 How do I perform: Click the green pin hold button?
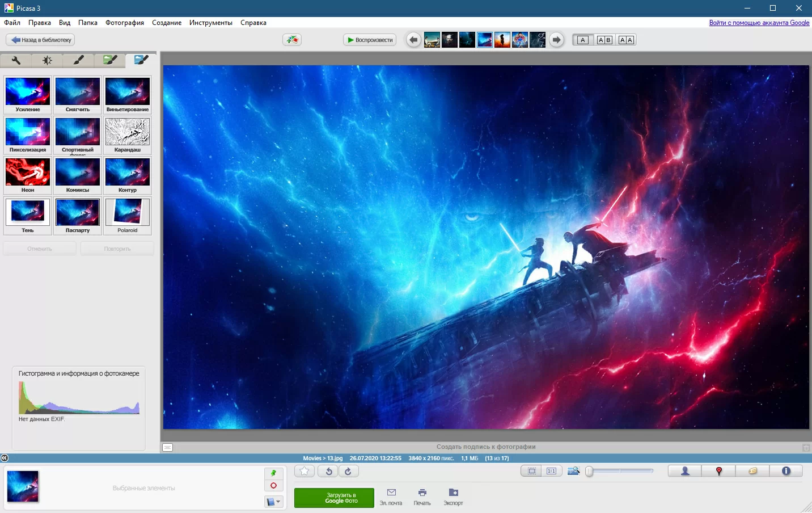[x=273, y=473]
